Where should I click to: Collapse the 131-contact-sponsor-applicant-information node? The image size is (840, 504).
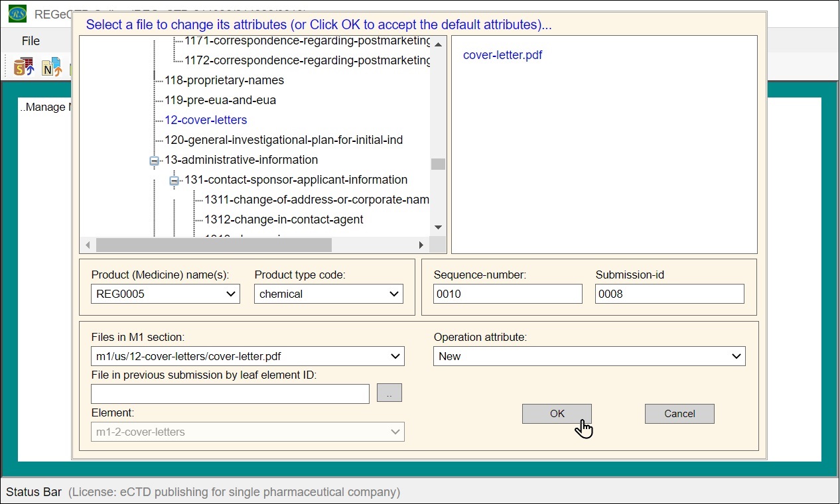175,180
